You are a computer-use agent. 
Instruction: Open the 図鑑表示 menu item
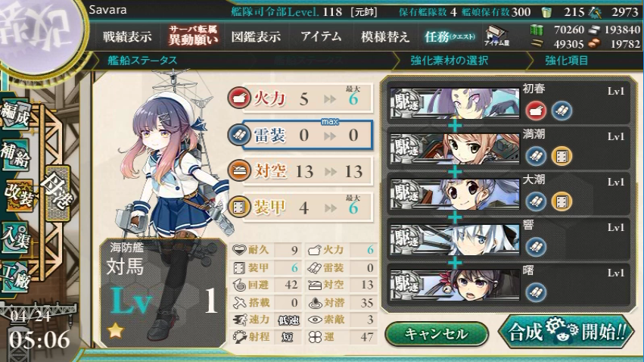[256, 36]
